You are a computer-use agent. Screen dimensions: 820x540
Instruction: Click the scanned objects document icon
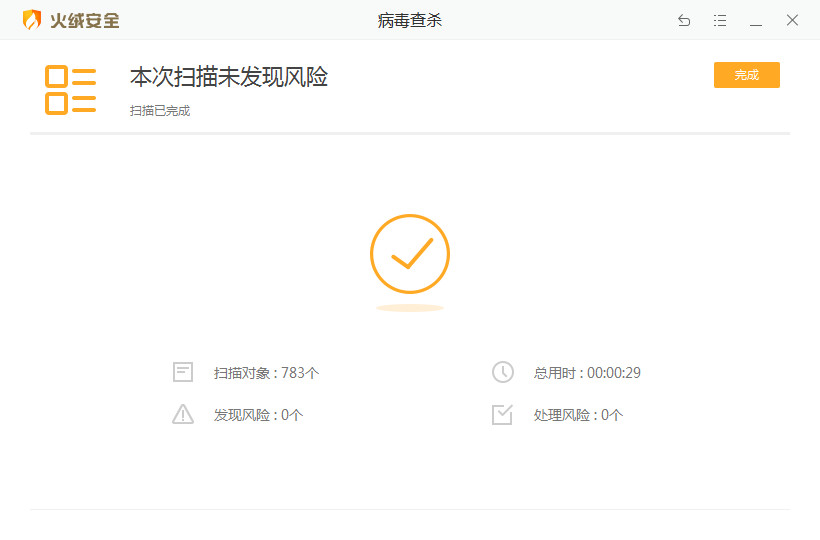[183, 372]
